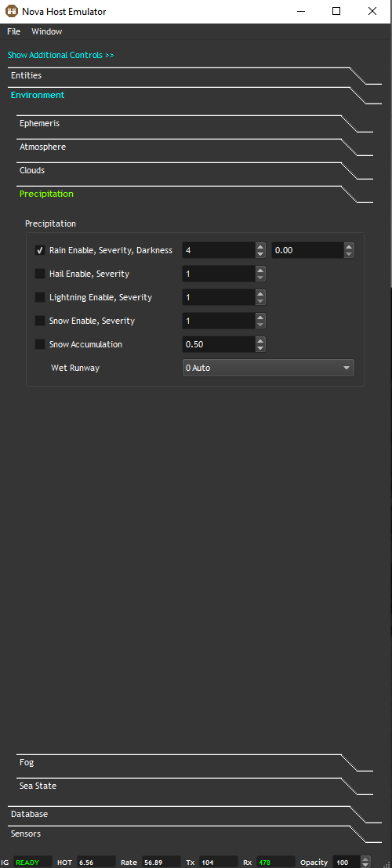Raise Opacity value with up arrow
Viewport: 392px width, 868px height.
[x=365, y=859]
